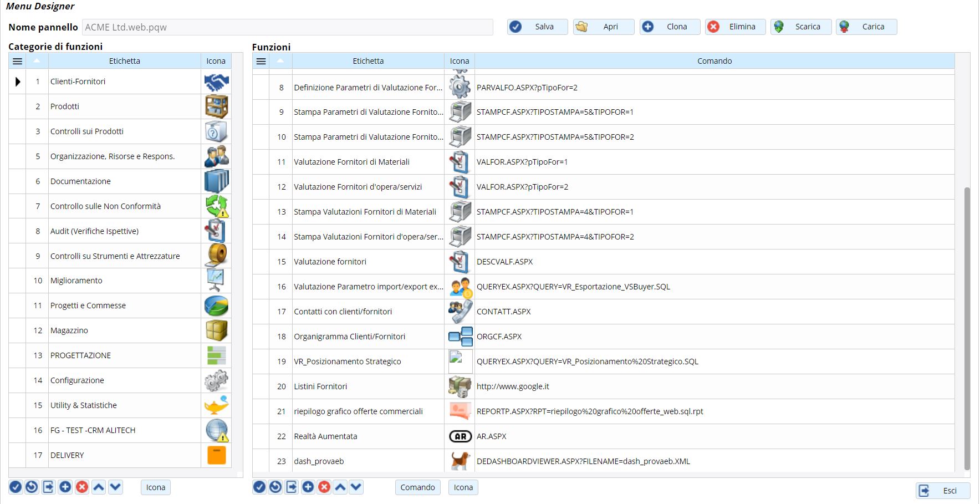Sort Funzioni by Comando column header
The width and height of the screenshot is (980, 504).
[x=714, y=61]
